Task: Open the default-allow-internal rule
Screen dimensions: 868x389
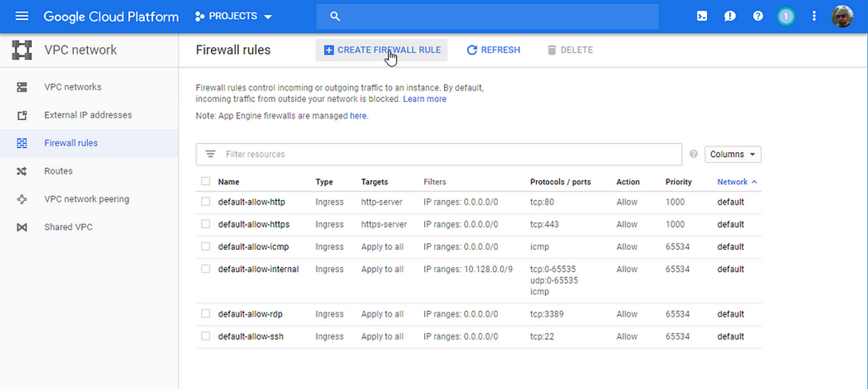Action: 258,269
